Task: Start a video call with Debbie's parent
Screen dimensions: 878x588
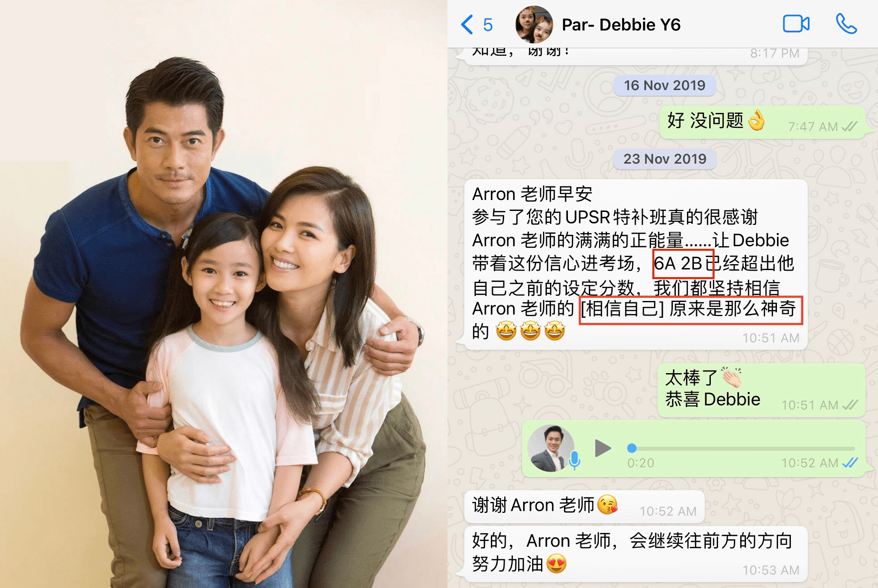Action: click(796, 24)
